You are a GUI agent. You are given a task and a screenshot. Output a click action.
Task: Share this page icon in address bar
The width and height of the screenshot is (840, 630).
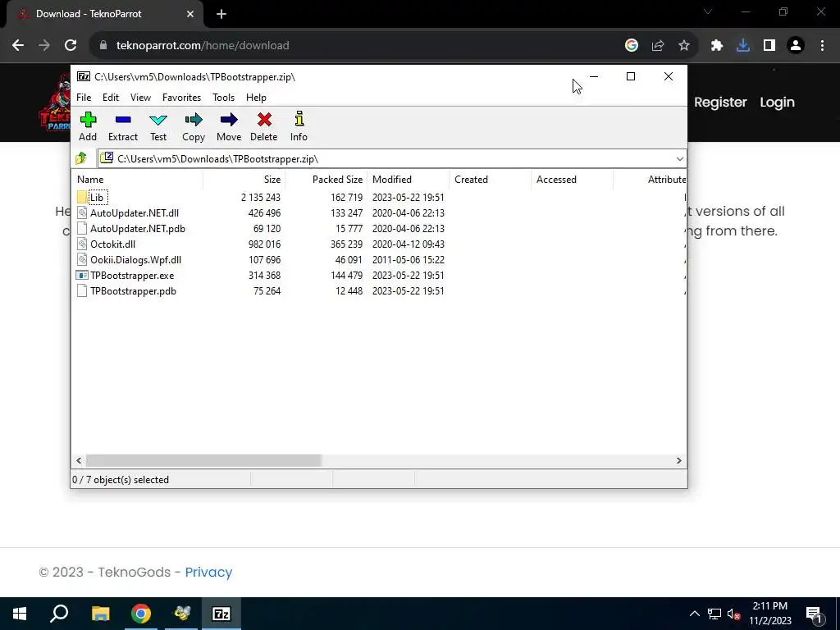point(658,46)
